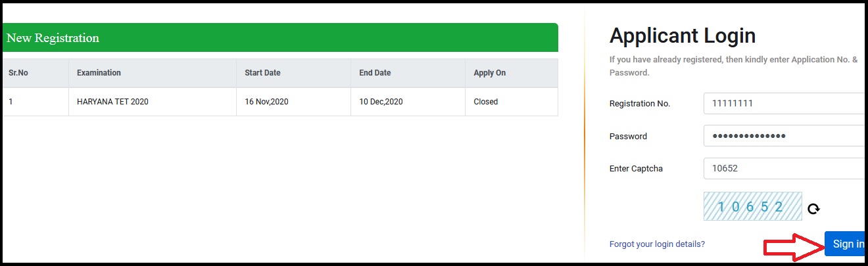Click into the Password field

(783, 136)
